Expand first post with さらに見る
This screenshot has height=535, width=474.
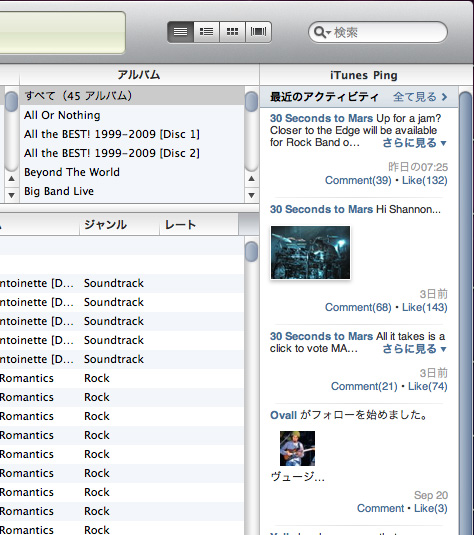414,143
